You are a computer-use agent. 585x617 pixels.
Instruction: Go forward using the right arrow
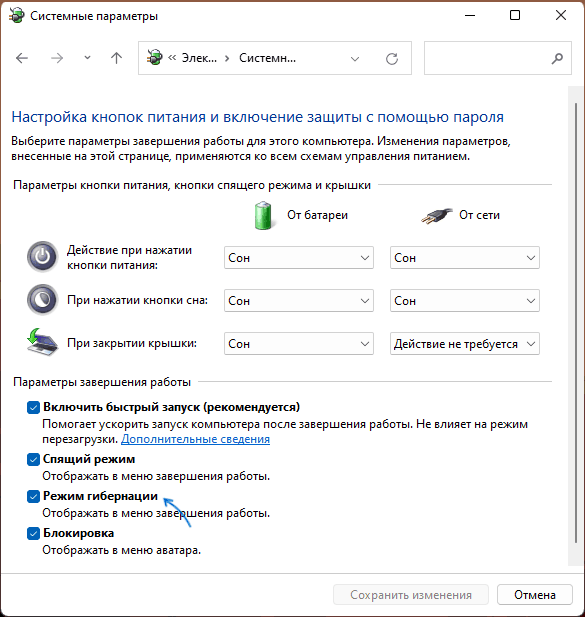[57, 58]
